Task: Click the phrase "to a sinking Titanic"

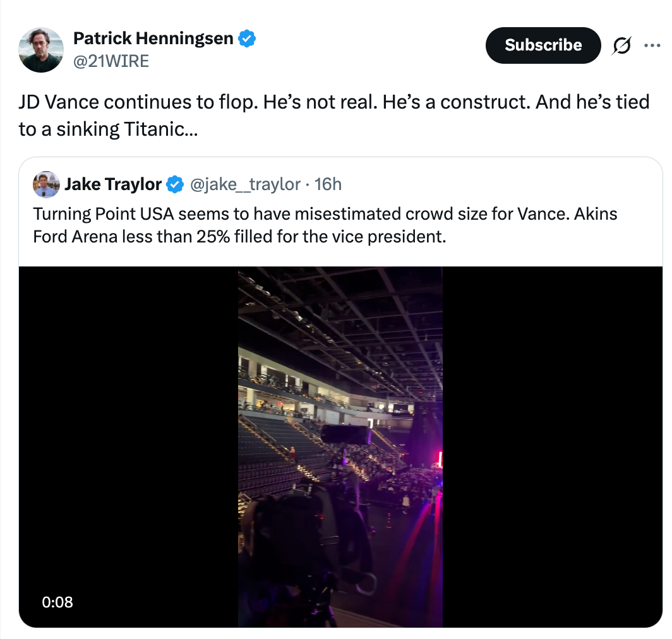Action: pos(104,129)
